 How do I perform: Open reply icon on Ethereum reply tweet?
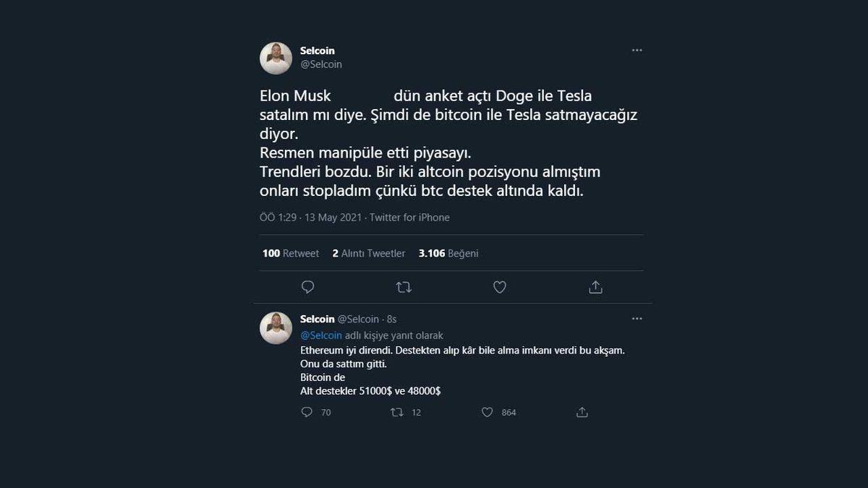(307, 412)
